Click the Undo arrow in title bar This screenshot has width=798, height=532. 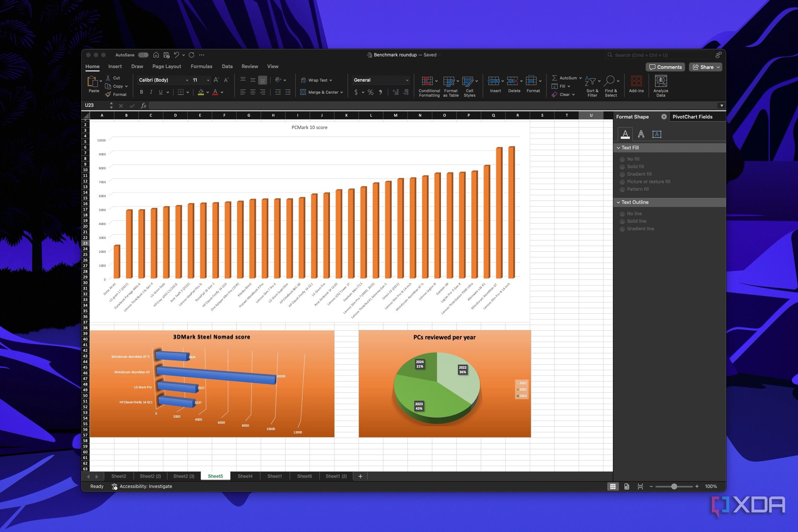click(x=176, y=55)
